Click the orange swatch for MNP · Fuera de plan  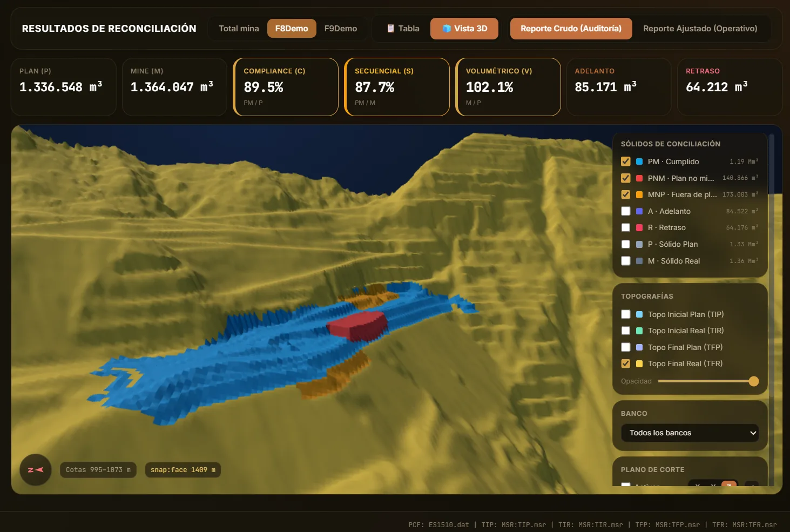639,194
